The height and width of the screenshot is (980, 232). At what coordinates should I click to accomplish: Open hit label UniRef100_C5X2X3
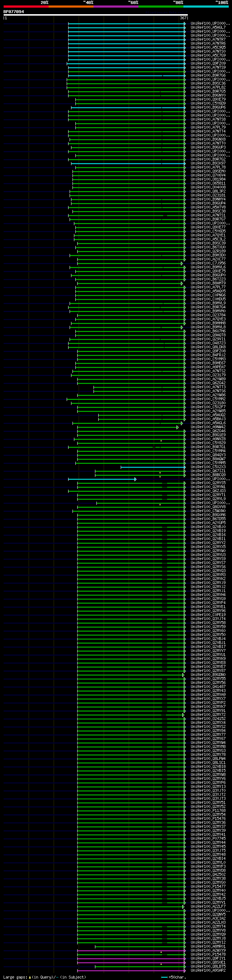[x=208, y=467]
